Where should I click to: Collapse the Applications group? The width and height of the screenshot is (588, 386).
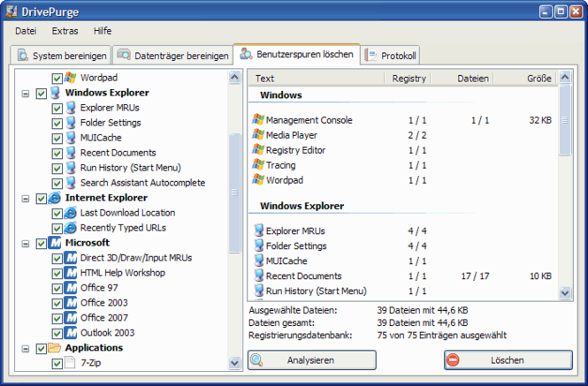[25, 348]
